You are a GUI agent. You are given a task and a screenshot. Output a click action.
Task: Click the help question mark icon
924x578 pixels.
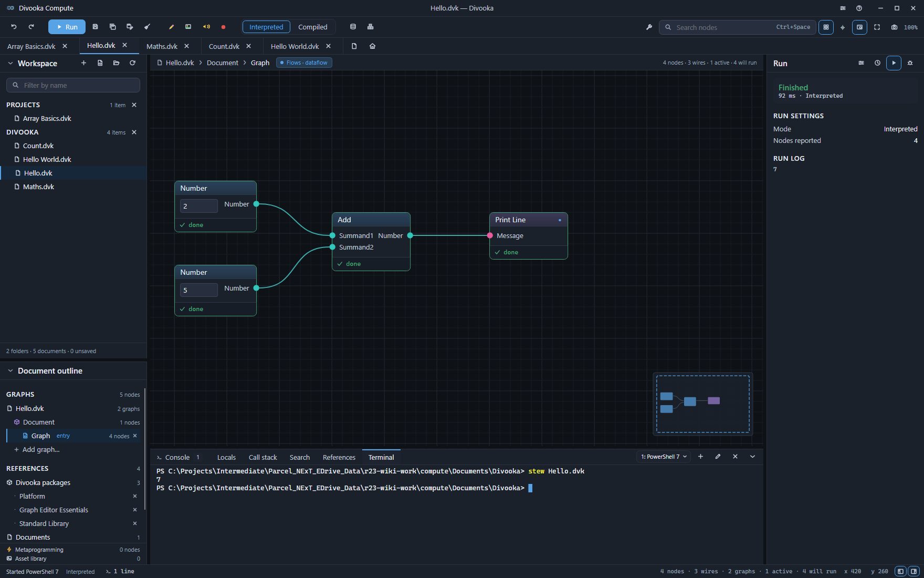(859, 8)
